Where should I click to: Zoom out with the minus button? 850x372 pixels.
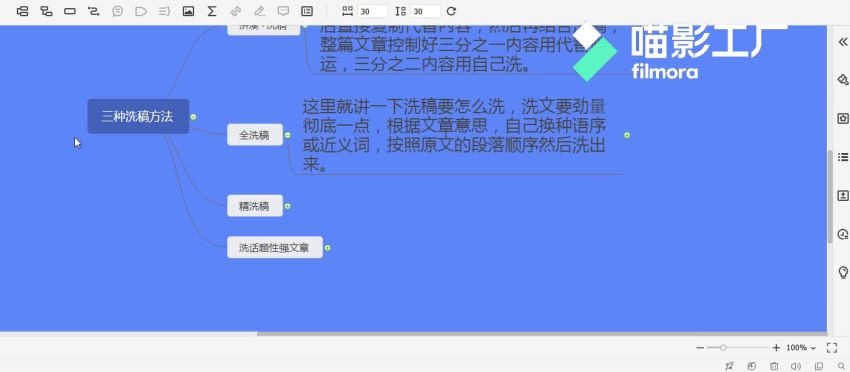pos(700,348)
